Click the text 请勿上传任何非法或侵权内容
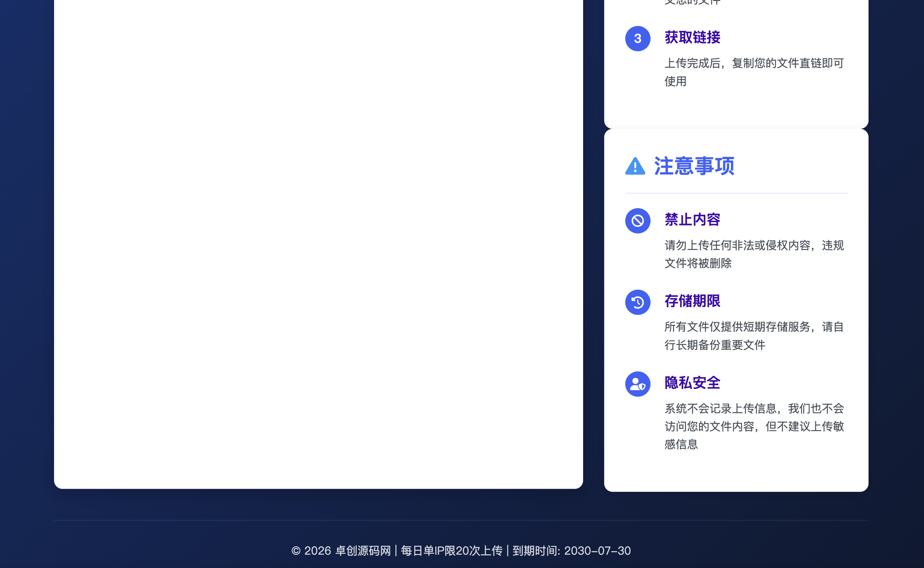 point(737,245)
